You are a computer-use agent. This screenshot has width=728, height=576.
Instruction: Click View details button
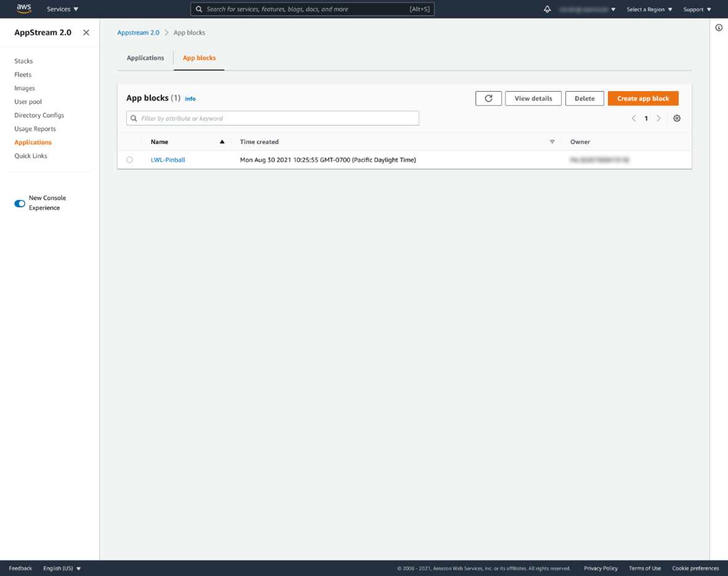click(x=533, y=99)
